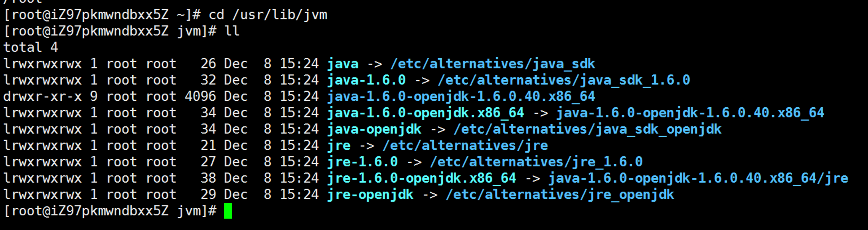Click the java-1.6.0-openjdk.x86_64 symlink name
The height and width of the screenshot is (230, 868).
[x=426, y=113]
